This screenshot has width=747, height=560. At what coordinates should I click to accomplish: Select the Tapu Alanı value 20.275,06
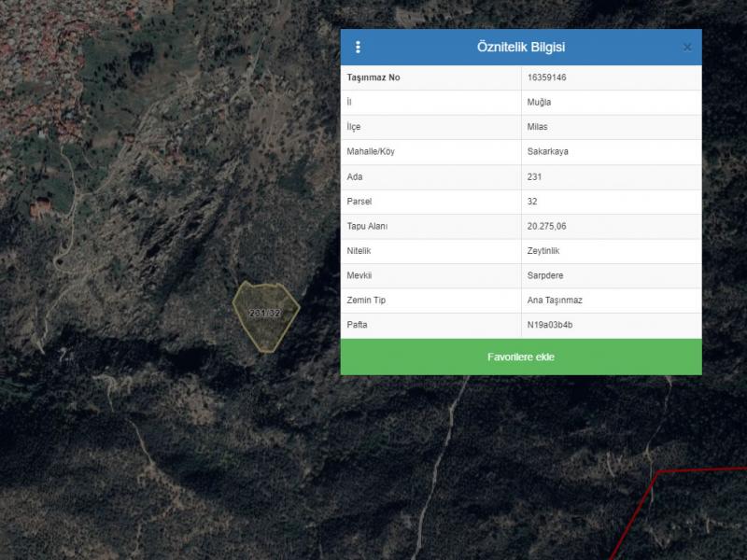pyautogui.click(x=550, y=226)
